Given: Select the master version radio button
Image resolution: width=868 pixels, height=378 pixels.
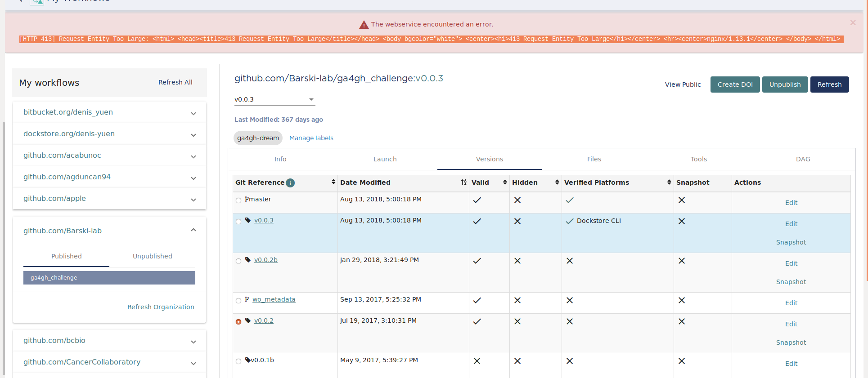Looking at the screenshot, I should 238,200.
